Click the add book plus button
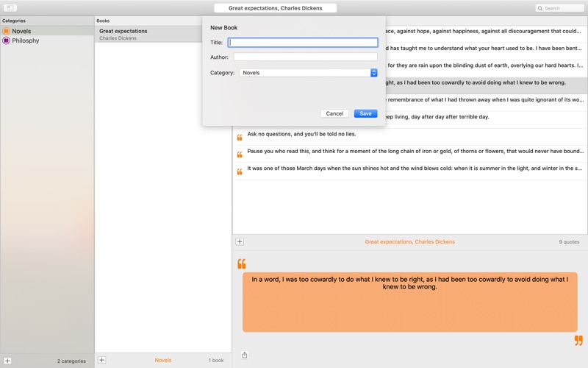Image resolution: width=588 pixels, height=368 pixels. pos(101,360)
